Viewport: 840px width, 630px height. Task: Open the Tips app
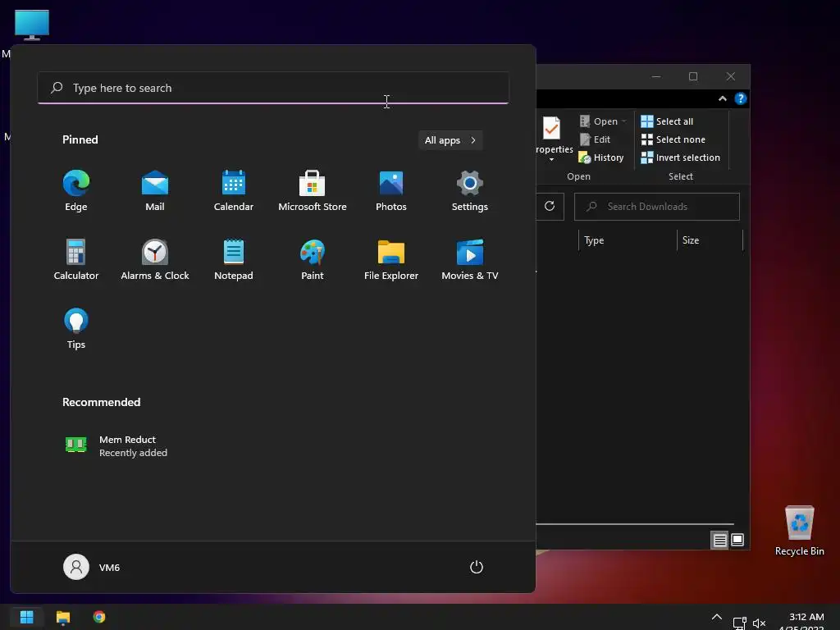pyautogui.click(x=76, y=328)
